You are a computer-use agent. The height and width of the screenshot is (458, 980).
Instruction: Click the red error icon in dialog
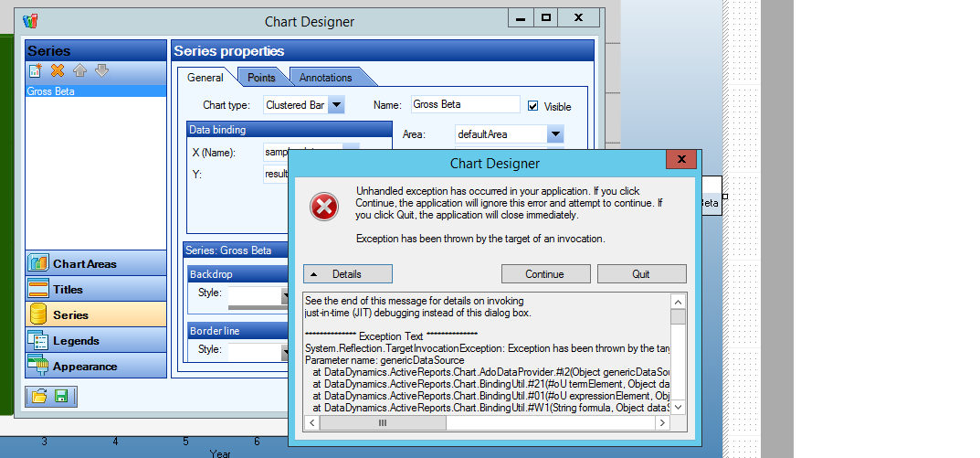point(324,207)
